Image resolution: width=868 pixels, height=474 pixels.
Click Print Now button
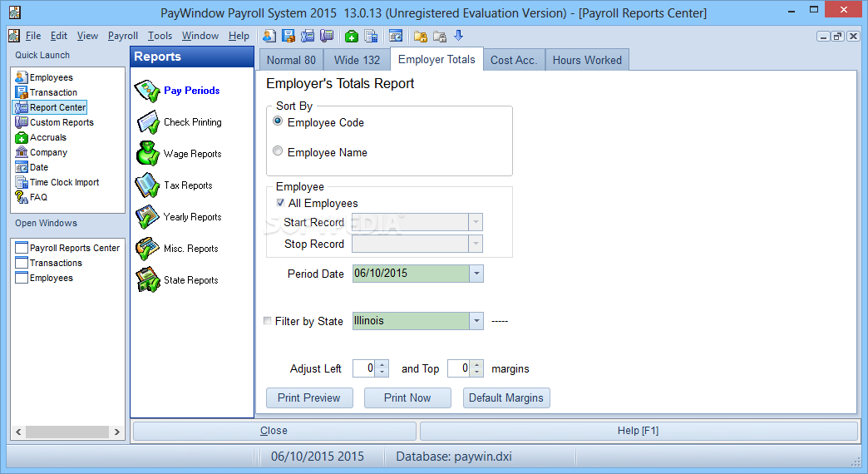(x=407, y=398)
